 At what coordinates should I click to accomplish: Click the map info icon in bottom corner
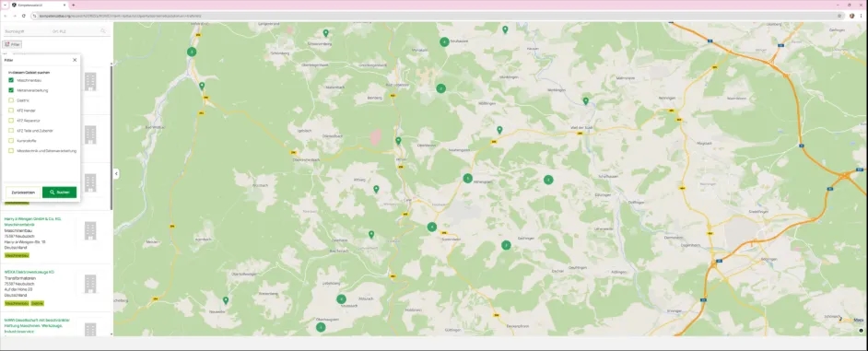861,331
